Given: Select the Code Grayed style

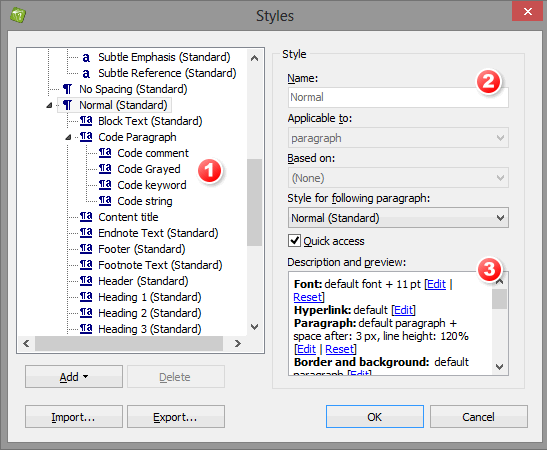Looking at the screenshot, I should 149,169.
